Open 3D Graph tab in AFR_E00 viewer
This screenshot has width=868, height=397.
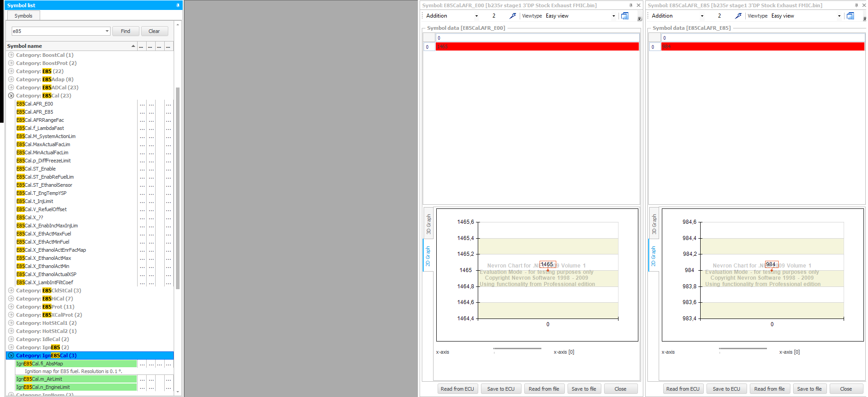pyautogui.click(x=428, y=224)
